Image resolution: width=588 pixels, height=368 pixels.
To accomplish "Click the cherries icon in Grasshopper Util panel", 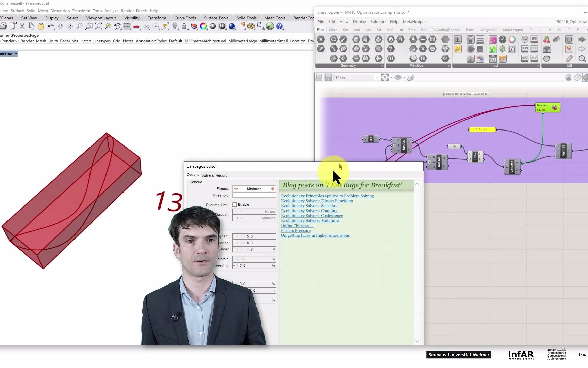I will (x=546, y=40).
